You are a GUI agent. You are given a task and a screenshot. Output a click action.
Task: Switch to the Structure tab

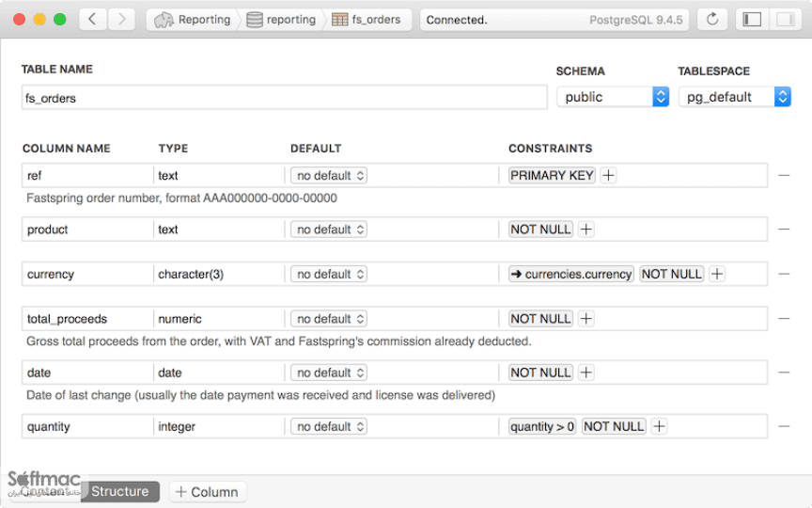(x=120, y=491)
